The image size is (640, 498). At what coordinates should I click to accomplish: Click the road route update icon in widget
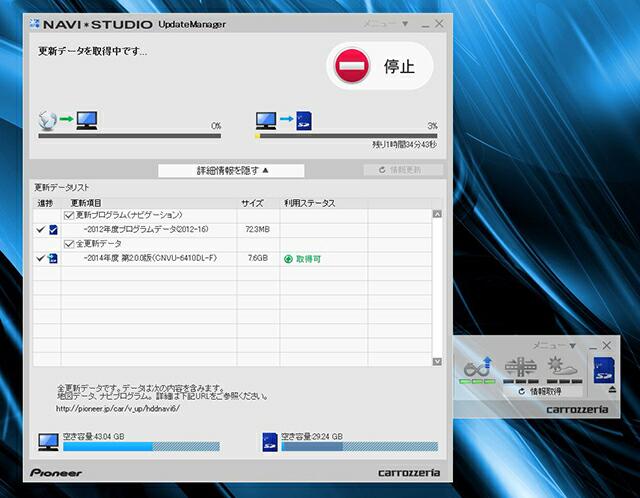coord(478,370)
